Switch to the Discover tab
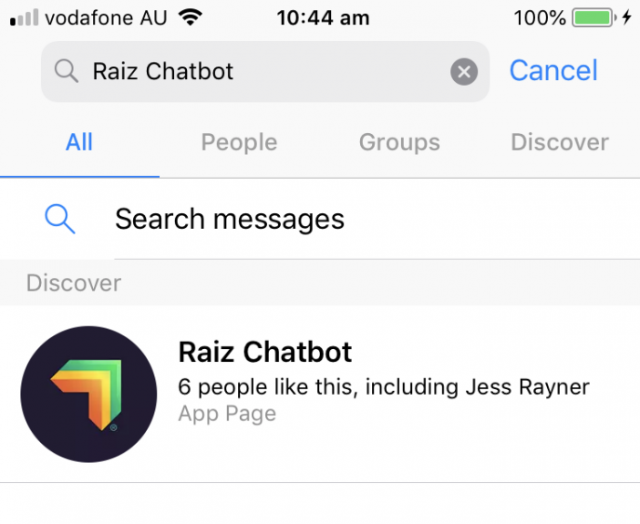This screenshot has height=524, width=640. tap(560, 142)
